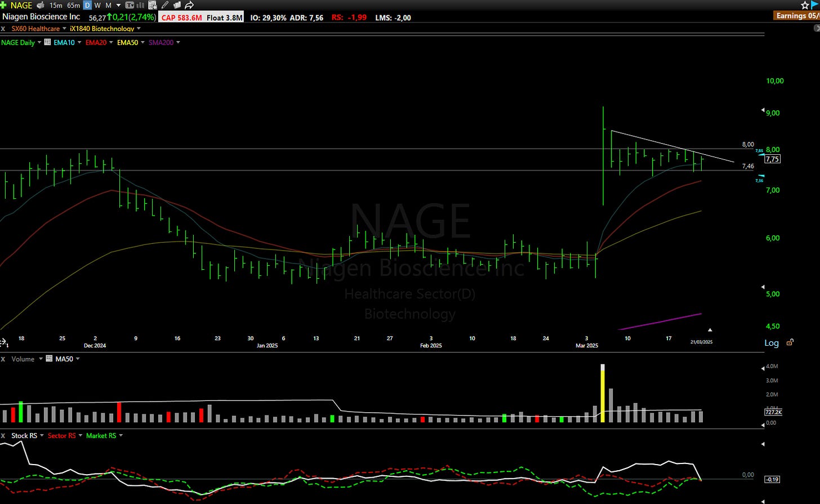The image size is (820, 504).
Task: Expand the iX1840 Biotechnology dropdown
Action: tap(139, 29)
